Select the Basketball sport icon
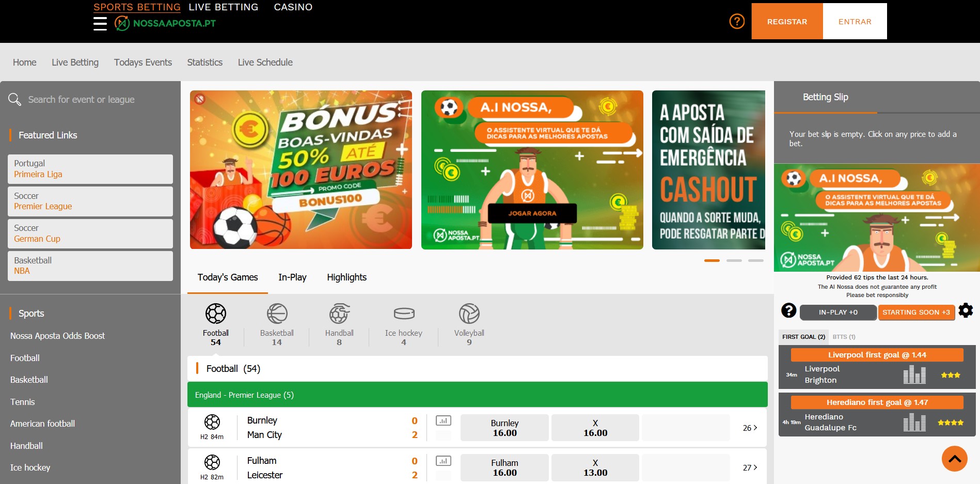Viewport: 980px width, 484px height. (277, 314)
